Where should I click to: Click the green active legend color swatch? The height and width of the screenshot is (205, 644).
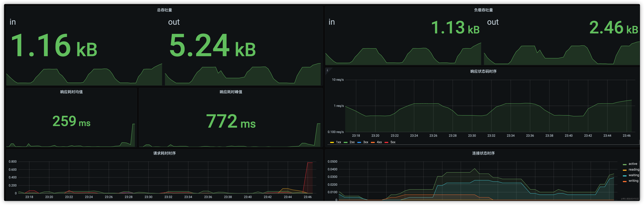625,164
